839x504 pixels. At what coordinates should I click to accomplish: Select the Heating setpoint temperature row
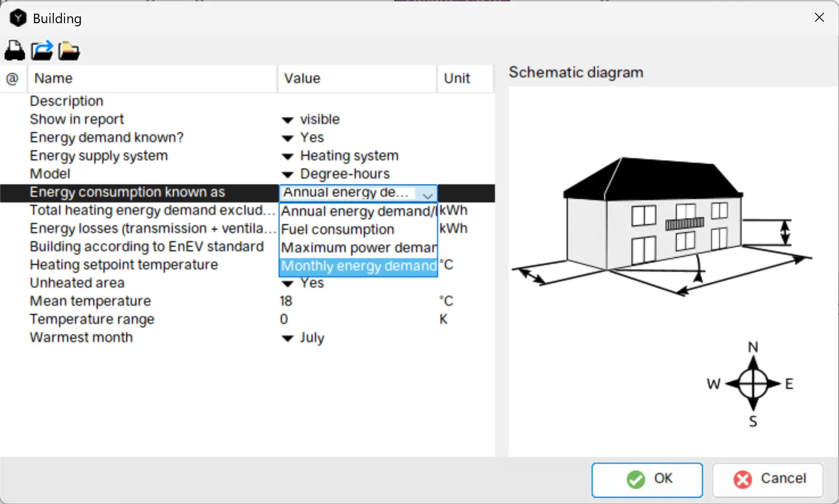click(x=124, y=264)
